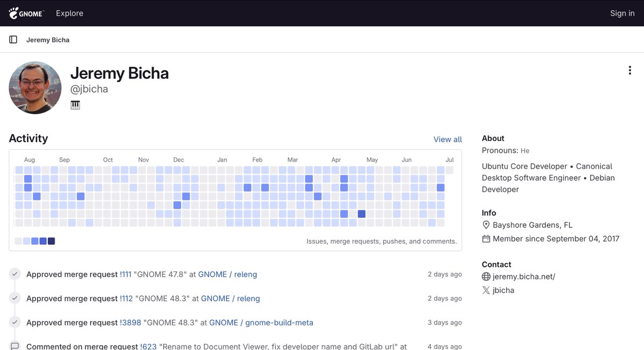
Task: Click the approved check icon for !112
Action: (x=15, y=298)
